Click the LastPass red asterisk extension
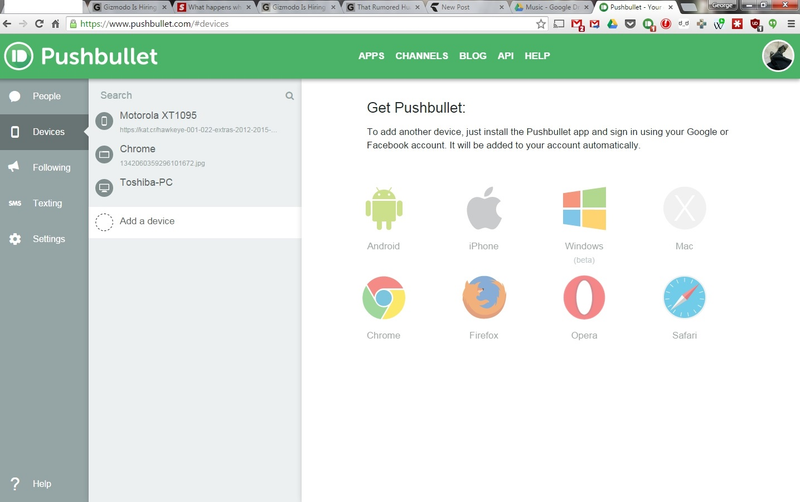Viewport: 800px width, 502px height. [x=737, y=23]
